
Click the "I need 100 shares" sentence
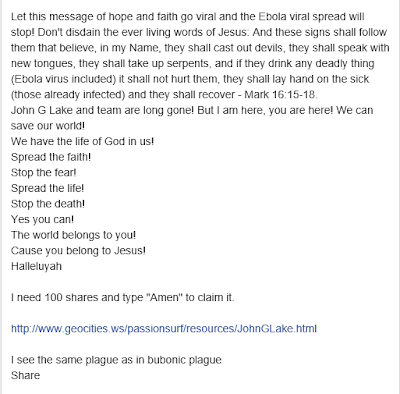tap(123, 297)
